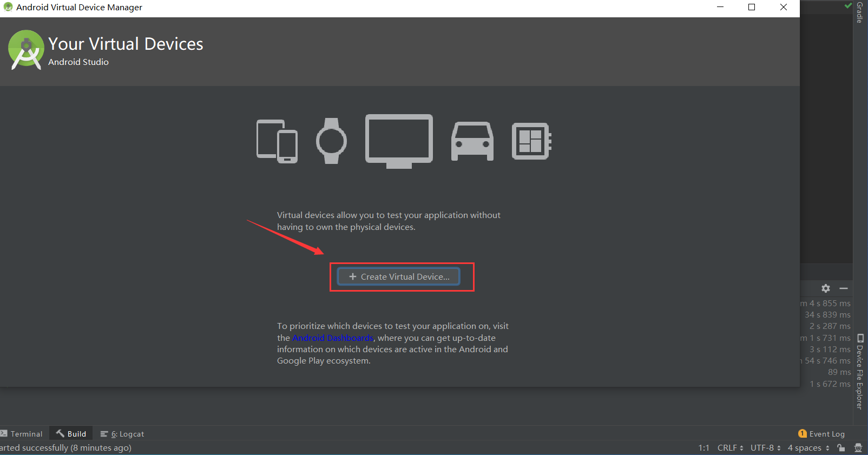
Task: Click the phone and tablet device icon
Action: coord(277,141)
